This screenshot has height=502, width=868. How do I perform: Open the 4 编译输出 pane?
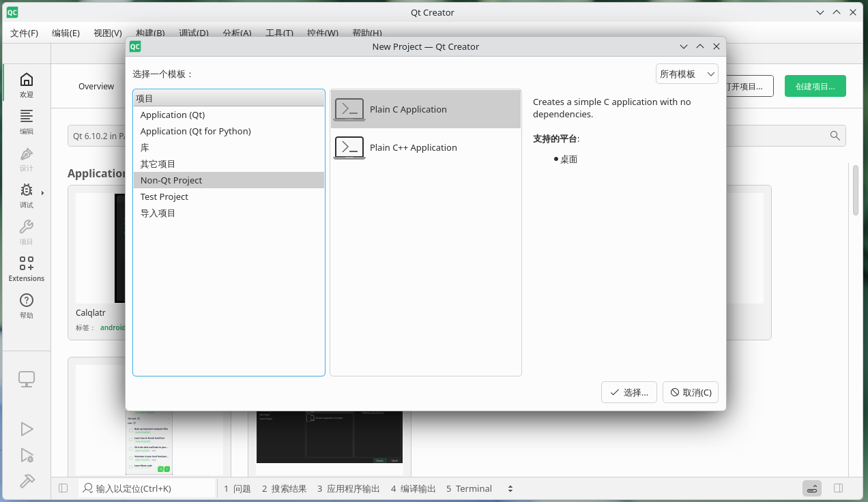(414, 488)
